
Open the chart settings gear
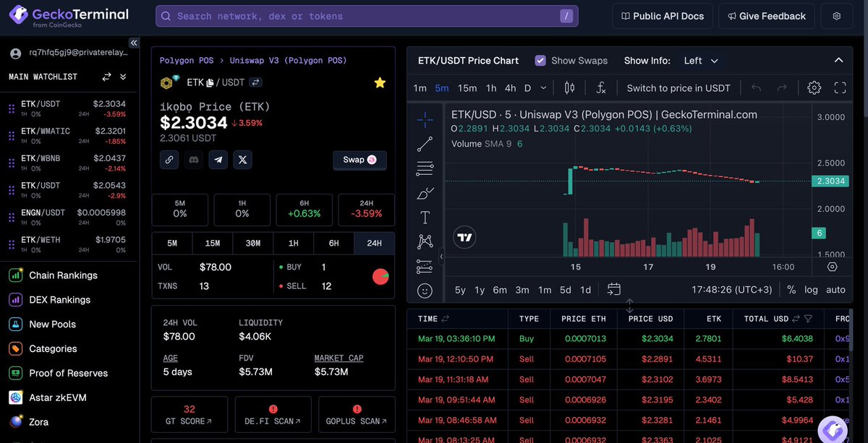(814, 87)
